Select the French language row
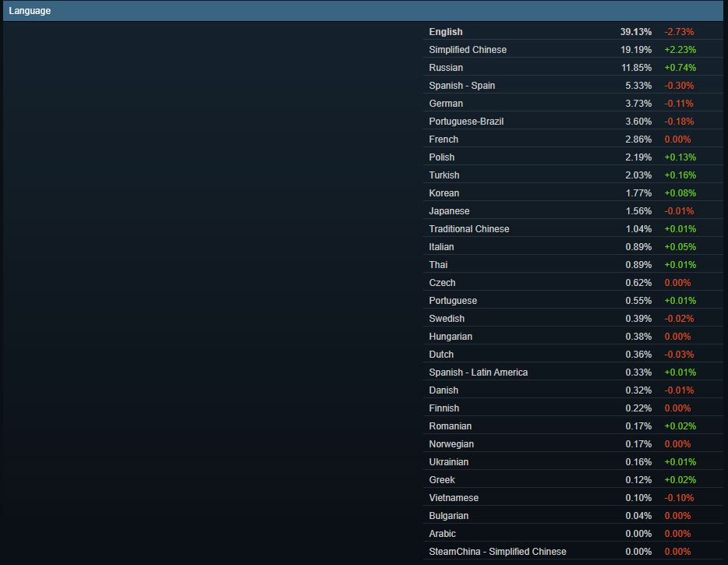The image size is (728, 565). pyautogui.click(x=573, y=139)
